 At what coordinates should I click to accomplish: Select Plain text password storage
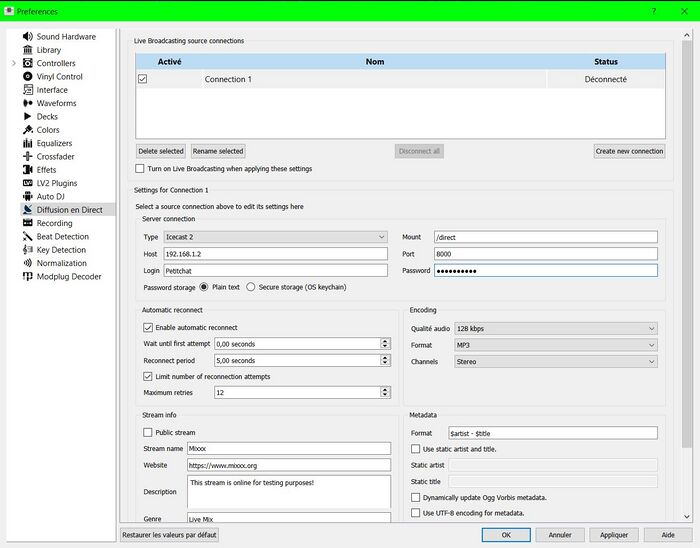pyautogui.click(x=204, y=287)
